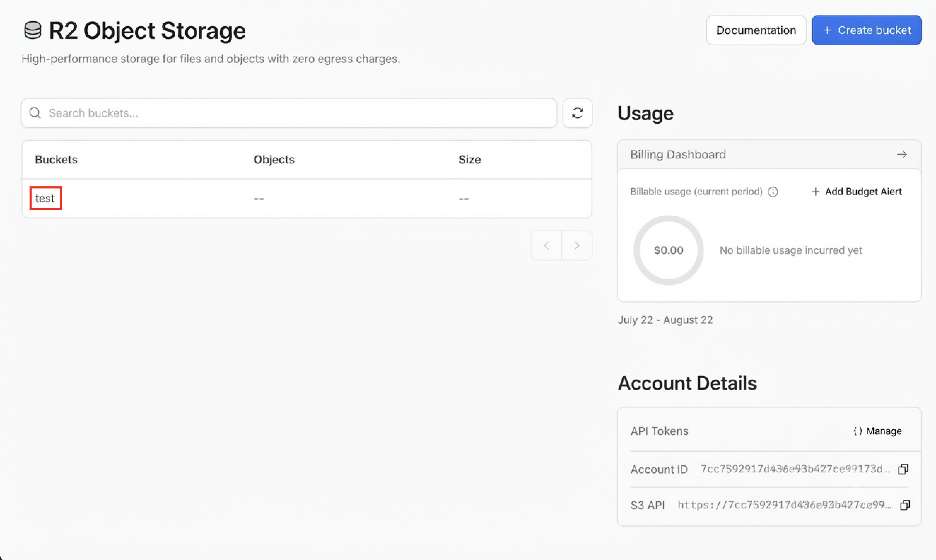Click the API Tokens label
936x560 pixels.
[659, 431]
